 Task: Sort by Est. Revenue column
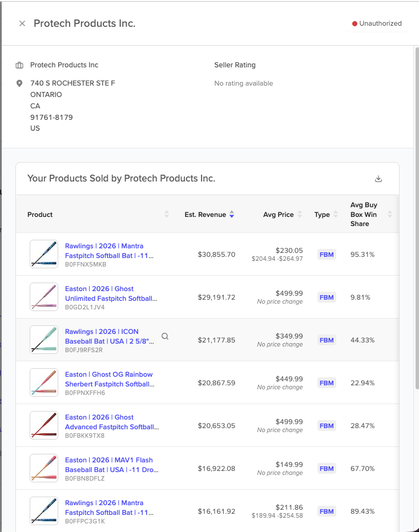coord(232,214)
